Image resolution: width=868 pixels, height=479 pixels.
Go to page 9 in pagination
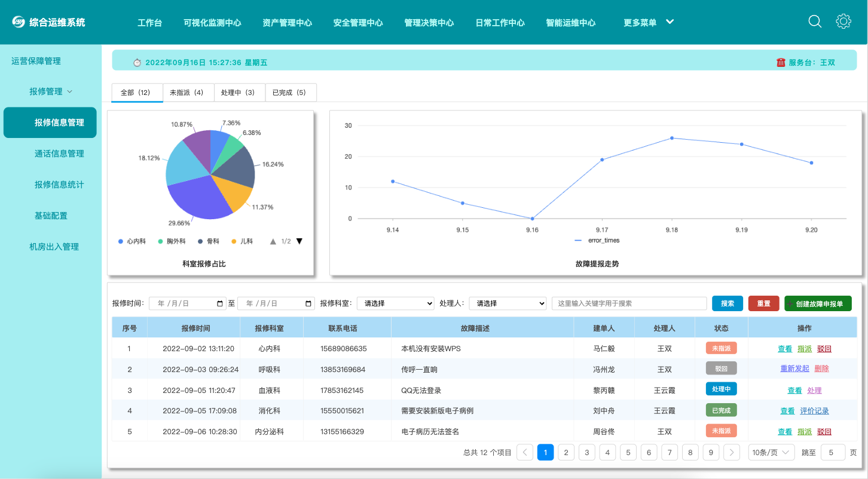[711, 452]
